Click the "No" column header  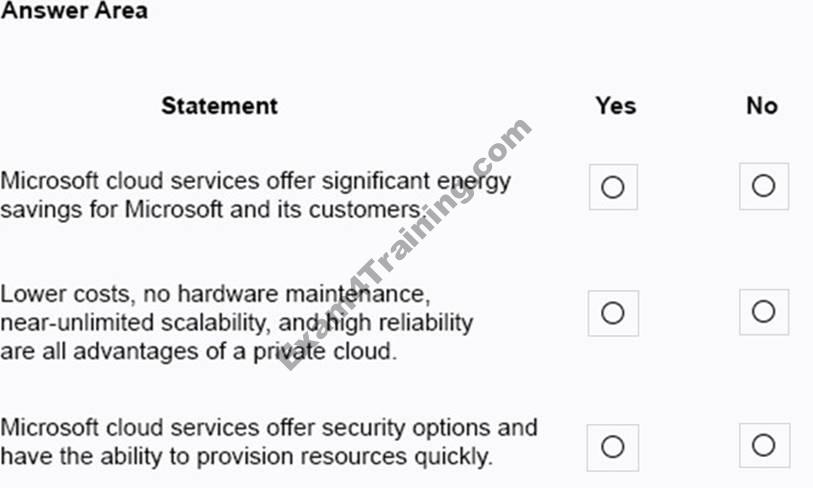click(x=762, y=105)
